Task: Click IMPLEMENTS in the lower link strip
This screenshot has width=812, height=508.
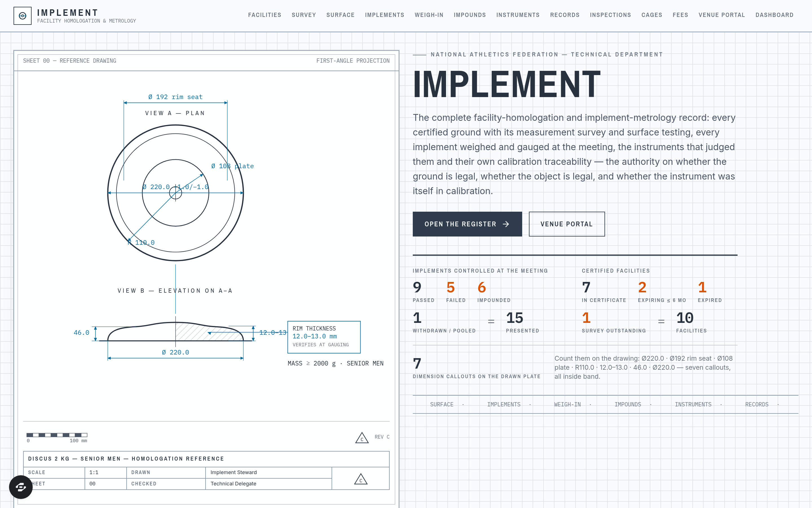Action: pyautogui.click(x=504, y=404)
